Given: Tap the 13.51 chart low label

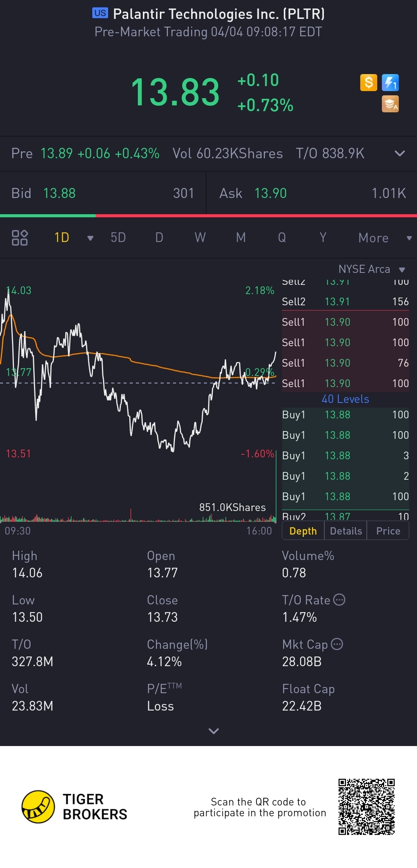Looking at the screenshot, I should click(x=18, y=453).
